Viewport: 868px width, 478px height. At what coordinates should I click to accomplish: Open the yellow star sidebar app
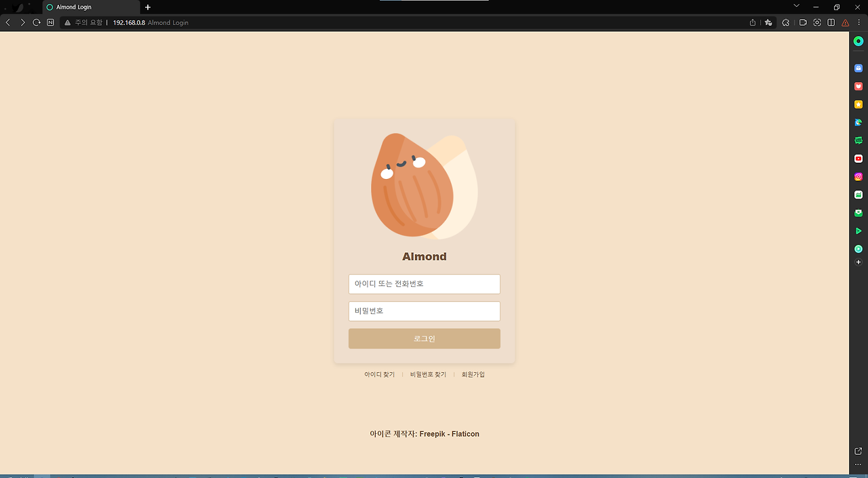pyautogui.click(x=859, y=104)
